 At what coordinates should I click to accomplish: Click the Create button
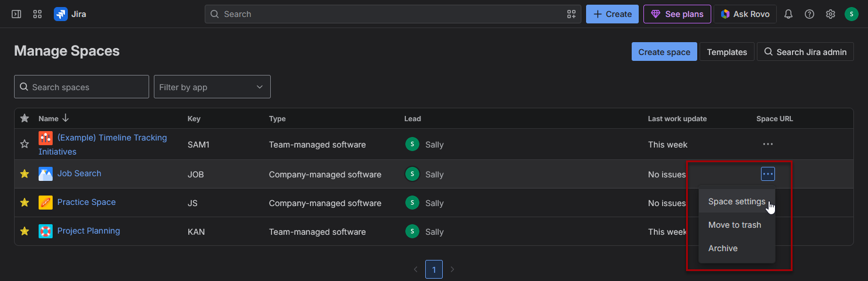(612, 14)
